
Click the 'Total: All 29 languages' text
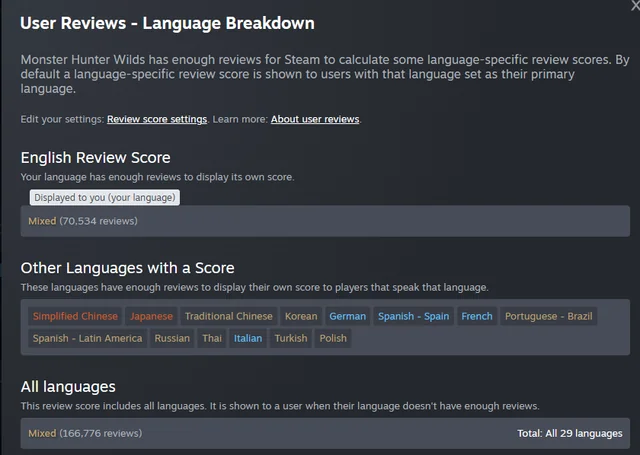pyautogui.click(x=570, y=433)
